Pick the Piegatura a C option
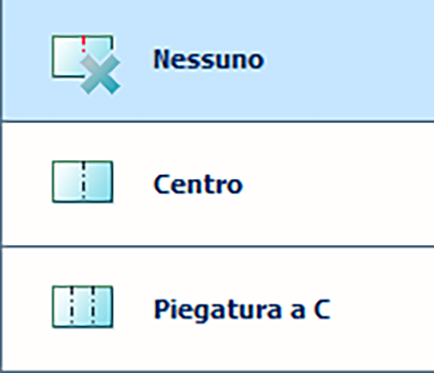The image size is (434, 373). click(218, 309)
